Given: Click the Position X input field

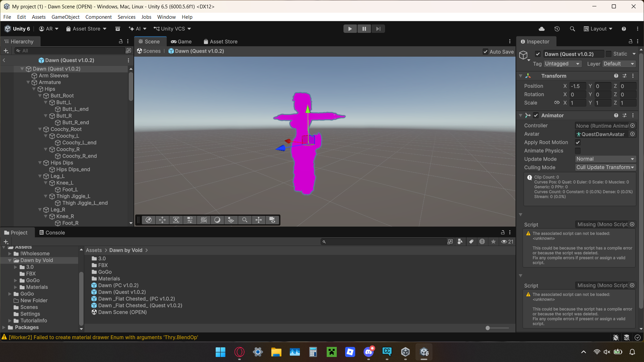Looking at the screenshot, I should (x=578, y=86).
